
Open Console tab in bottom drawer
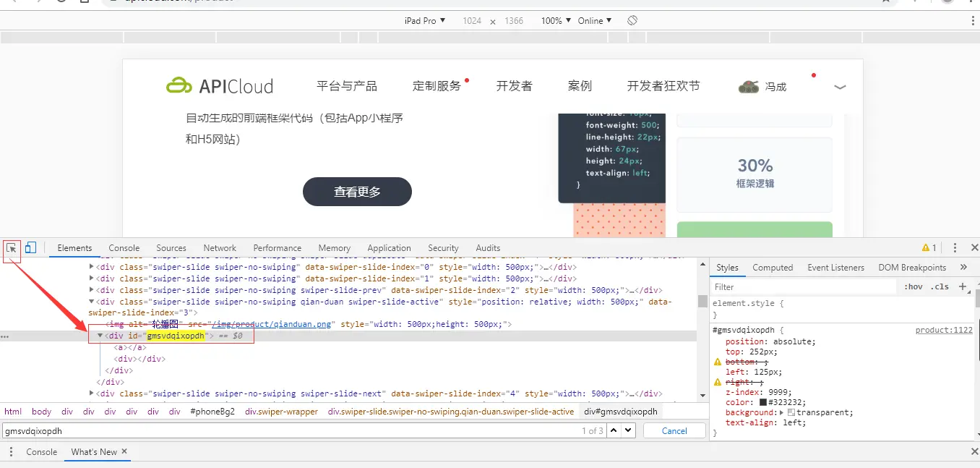(41, 452)
